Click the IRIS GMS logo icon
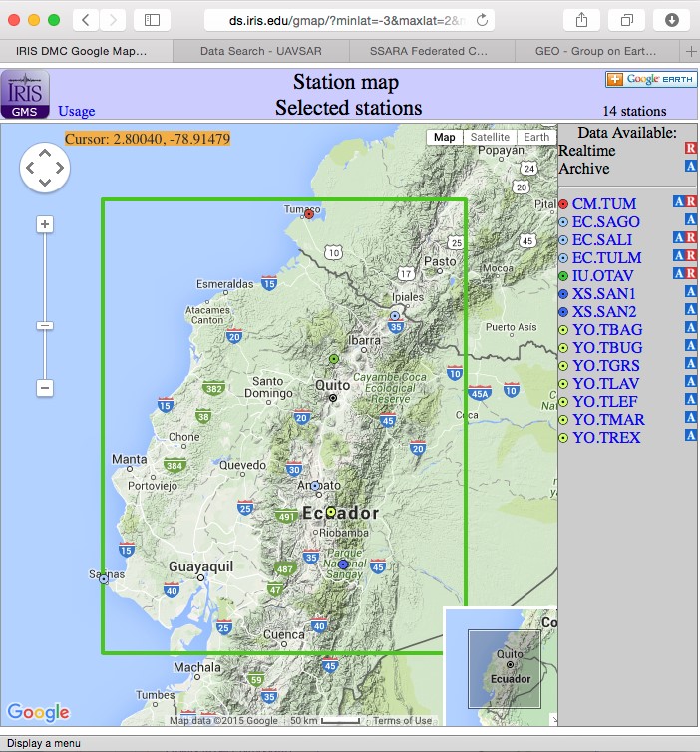 click(x=24, y=94)
